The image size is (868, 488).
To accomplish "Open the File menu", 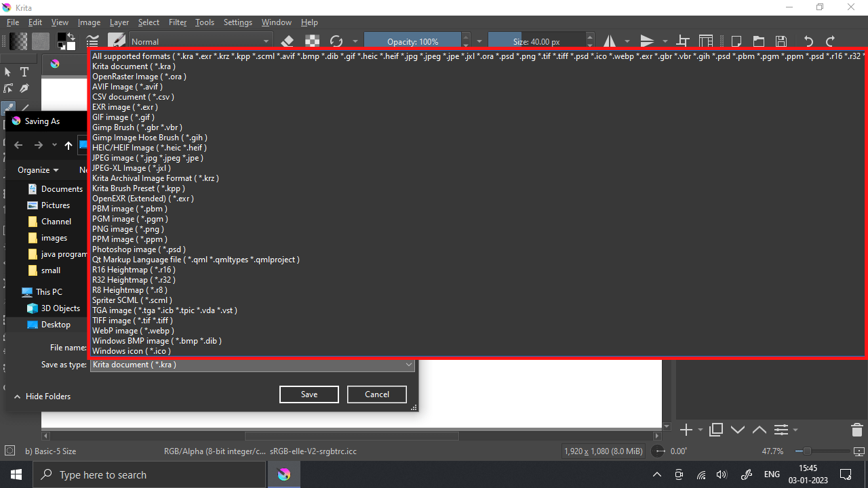I will [x=13, y=22].
